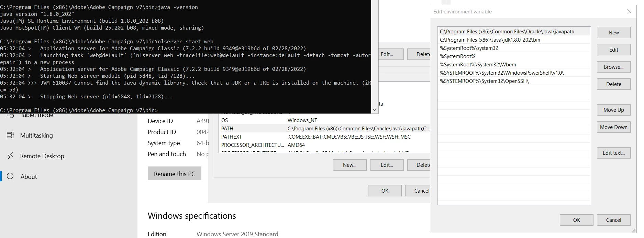
Task: Click New... under system variables
Action: pos(349,165)
